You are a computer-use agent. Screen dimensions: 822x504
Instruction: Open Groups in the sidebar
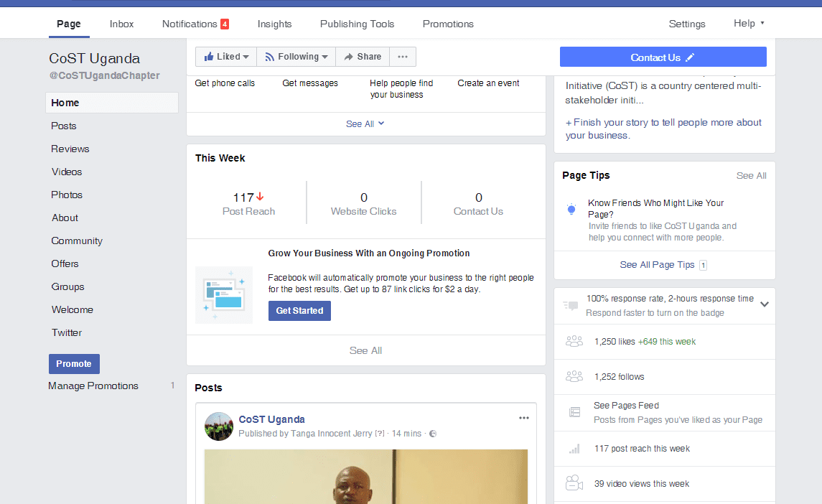tap(67, 287)
